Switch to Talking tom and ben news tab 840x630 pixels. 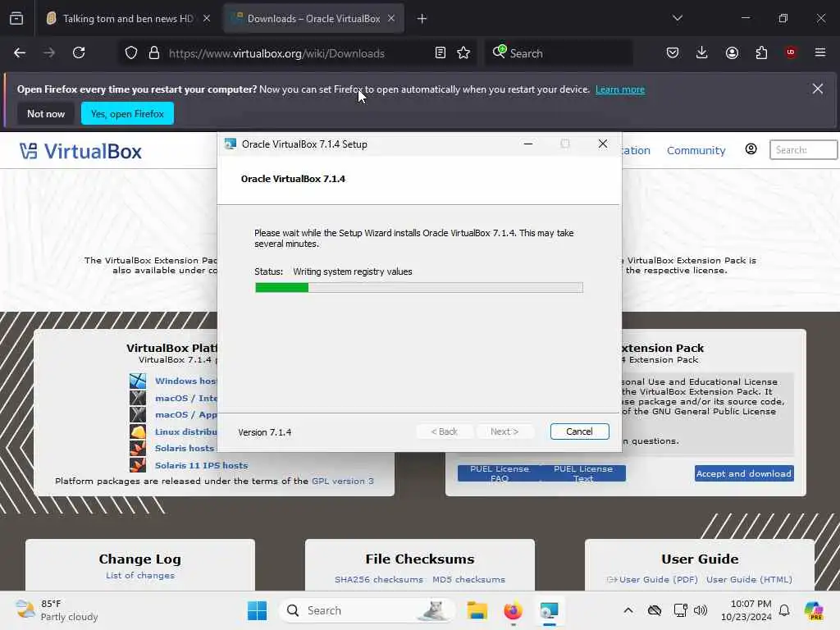pyautogui.click(x=127, y=19)
